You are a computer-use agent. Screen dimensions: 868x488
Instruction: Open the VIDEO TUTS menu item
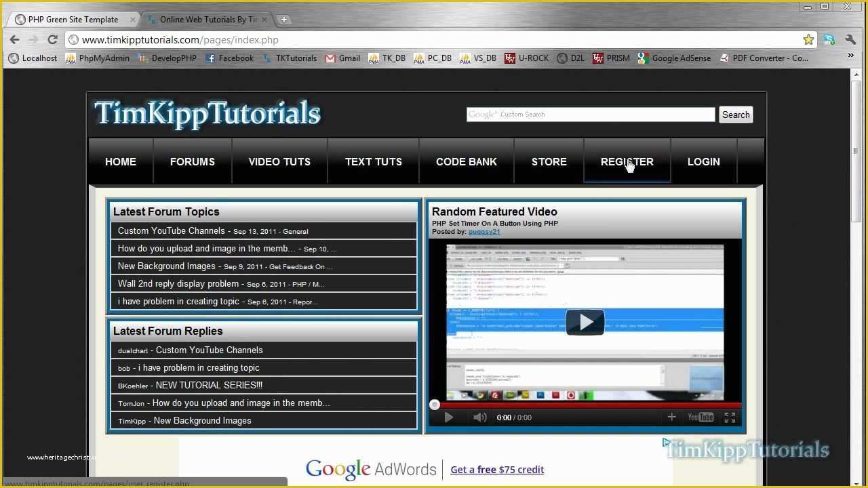(279, 162)
